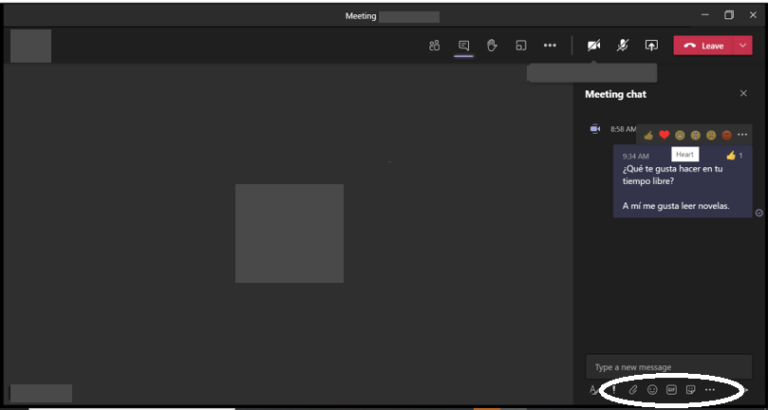React with the Heart emoji

pyautogui.click(x=664, y=135)
